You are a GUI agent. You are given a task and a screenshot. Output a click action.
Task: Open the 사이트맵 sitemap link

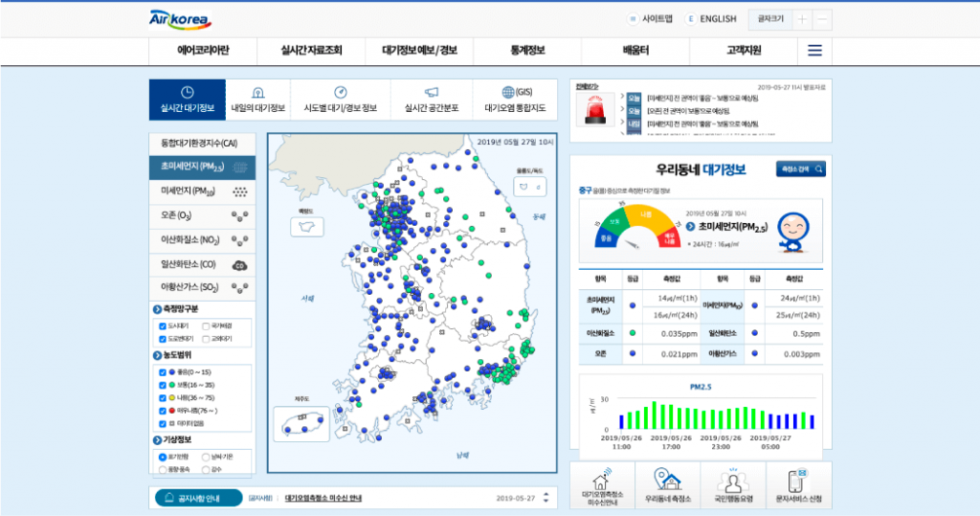click(x=651, y=19)
